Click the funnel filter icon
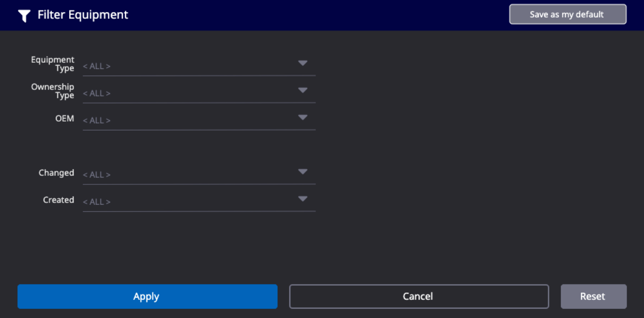This screenshot has width=644, height=318. coord(24,15)
